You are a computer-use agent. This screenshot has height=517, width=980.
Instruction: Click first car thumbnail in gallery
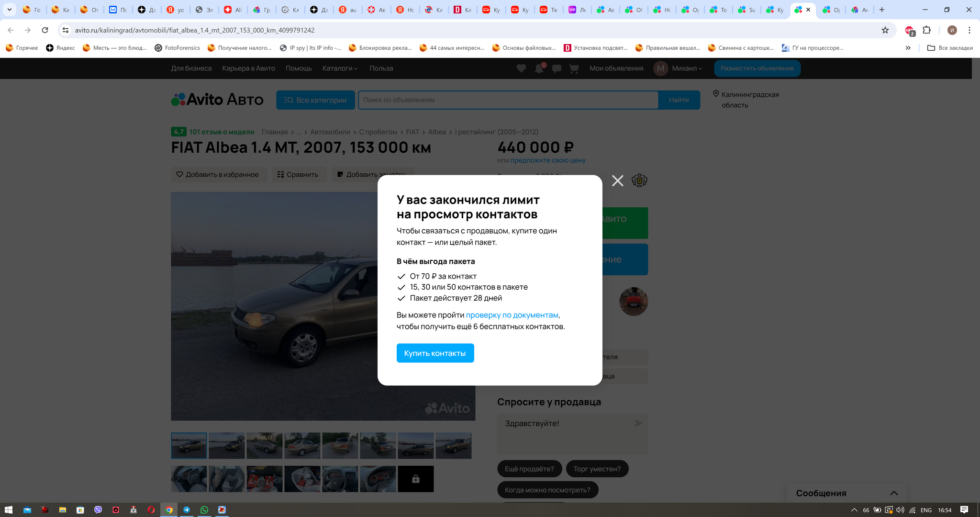[189, 444]
